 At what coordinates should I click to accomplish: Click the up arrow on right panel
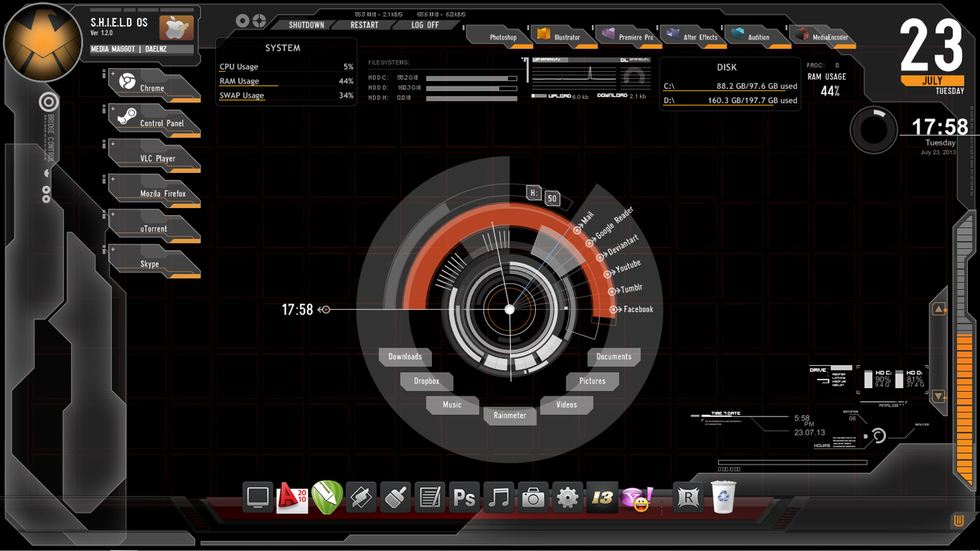tap(939, 309)
